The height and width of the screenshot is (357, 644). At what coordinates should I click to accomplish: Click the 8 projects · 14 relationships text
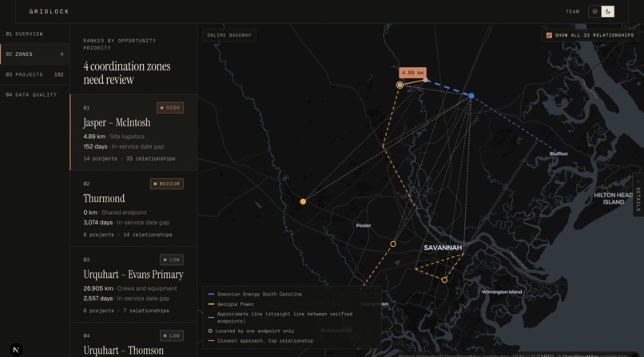[x=128, y=235]
